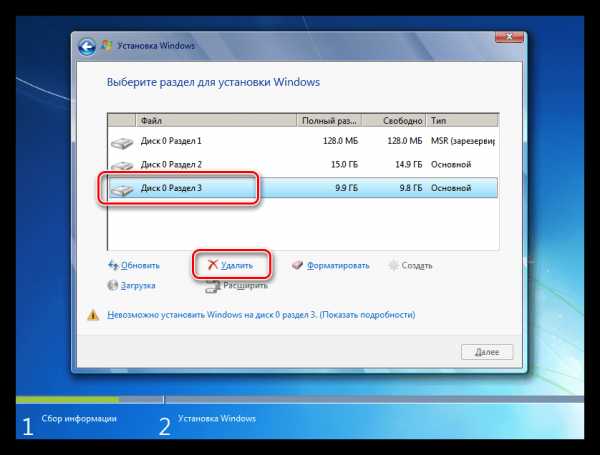Click the round blue back arrow button

pos(87,47)
